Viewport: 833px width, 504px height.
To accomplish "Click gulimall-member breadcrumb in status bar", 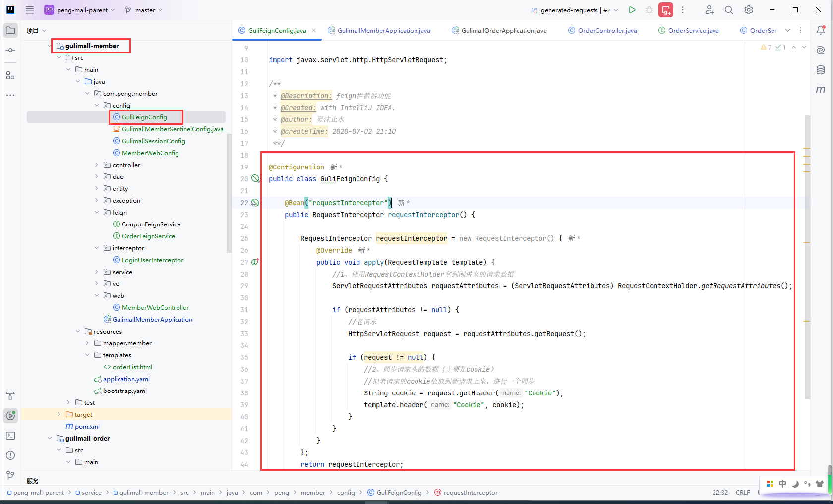I will 141,492.
